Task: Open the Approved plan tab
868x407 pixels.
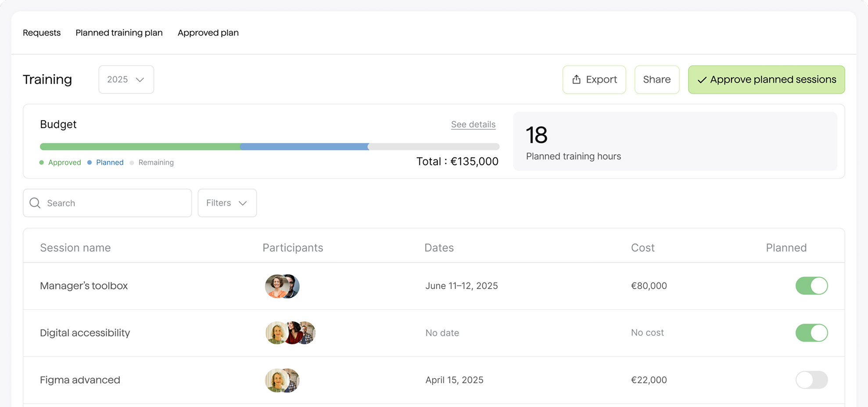Action: pyautogui.click(x=208, y=32)
